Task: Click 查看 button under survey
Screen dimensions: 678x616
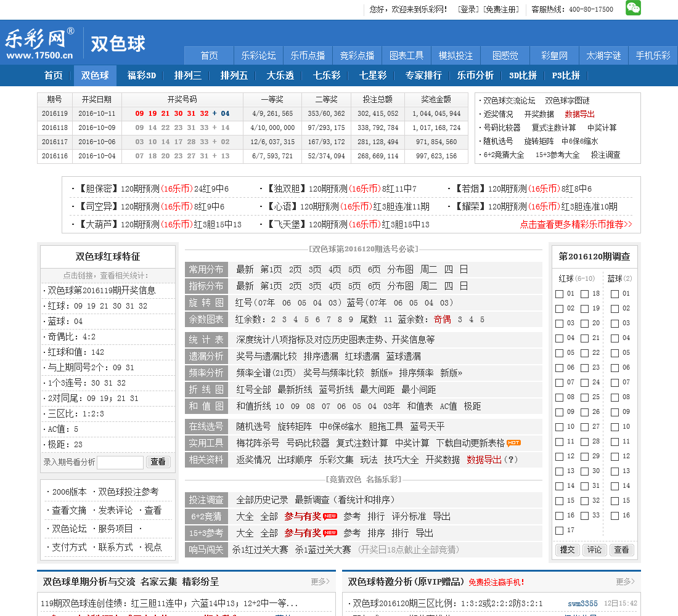Action: pos(621,549)
